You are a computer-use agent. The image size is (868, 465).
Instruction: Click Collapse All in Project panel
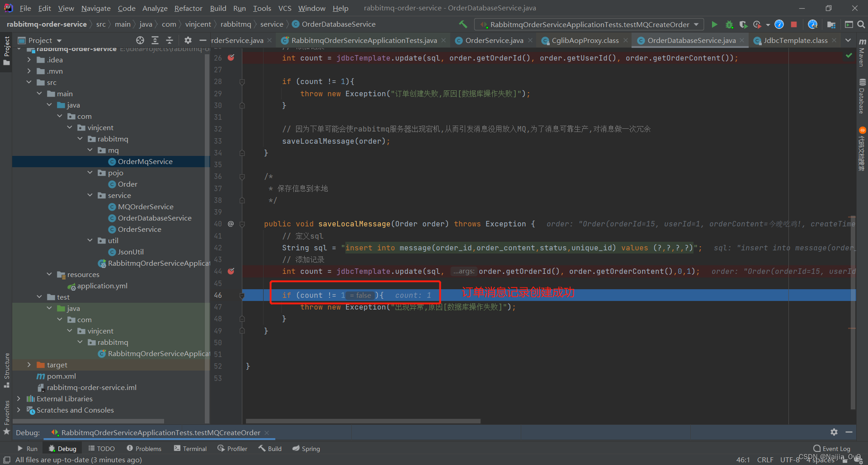tap(170, 40)
